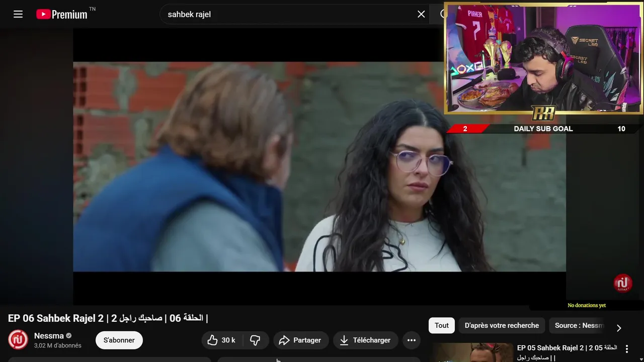644x362 pixels.
Task: Open the hamburger guide menu
Action: pyautogui.click(x=18, y=14)
